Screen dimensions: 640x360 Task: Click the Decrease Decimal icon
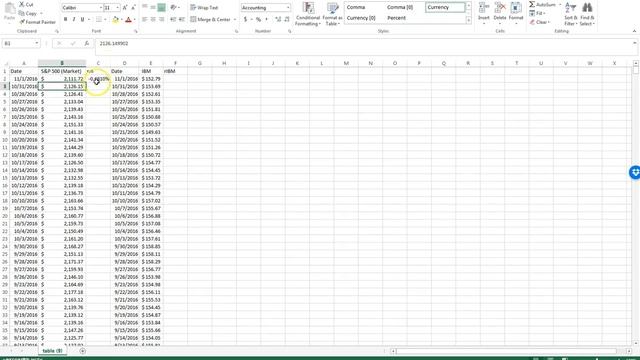click(287, 19)
